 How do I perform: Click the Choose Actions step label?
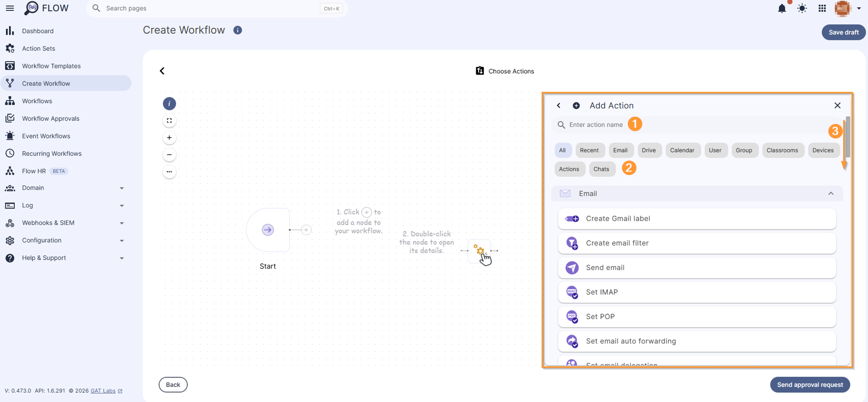pyautogui.click(x=505, y=71)
